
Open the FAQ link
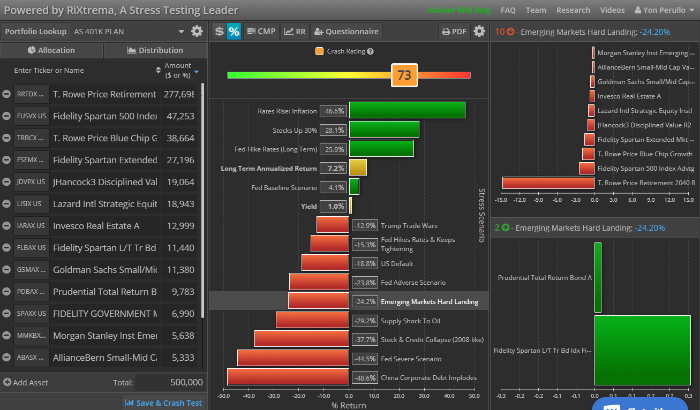[x=508, y=9]
